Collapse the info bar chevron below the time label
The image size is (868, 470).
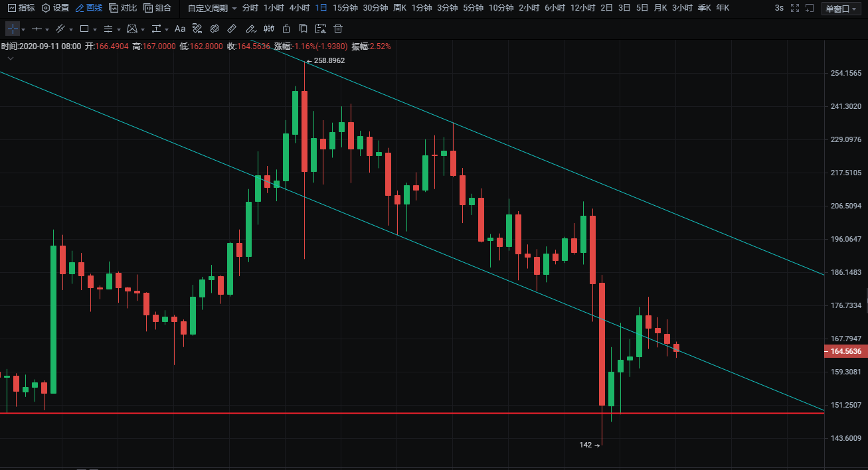coord(11,58)
